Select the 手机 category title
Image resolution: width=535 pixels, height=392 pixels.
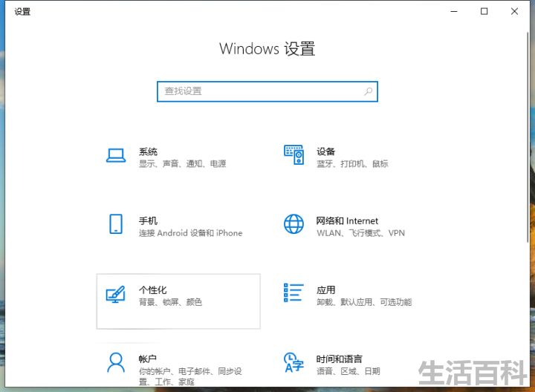pyautogui.click(x=148, y=221)
